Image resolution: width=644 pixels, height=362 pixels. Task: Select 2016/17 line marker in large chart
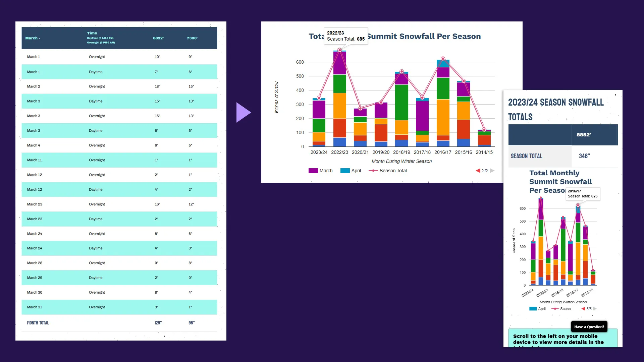[443, 59]
